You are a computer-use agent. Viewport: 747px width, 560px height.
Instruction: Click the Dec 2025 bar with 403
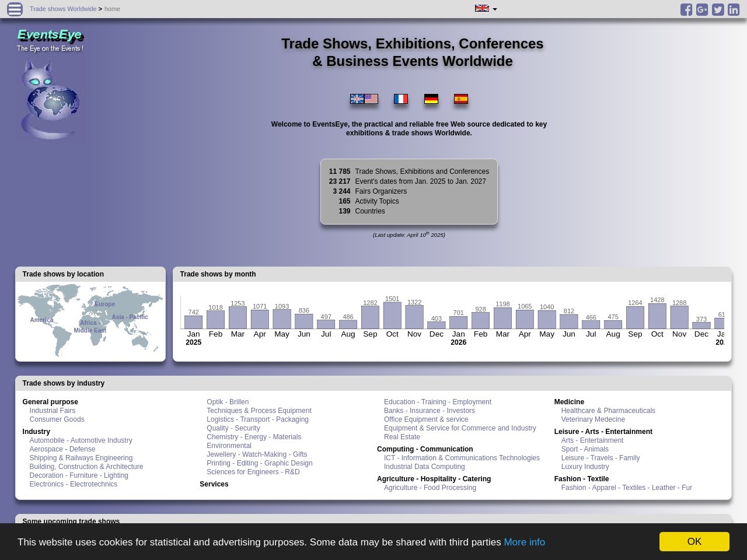tap(437, 325)
